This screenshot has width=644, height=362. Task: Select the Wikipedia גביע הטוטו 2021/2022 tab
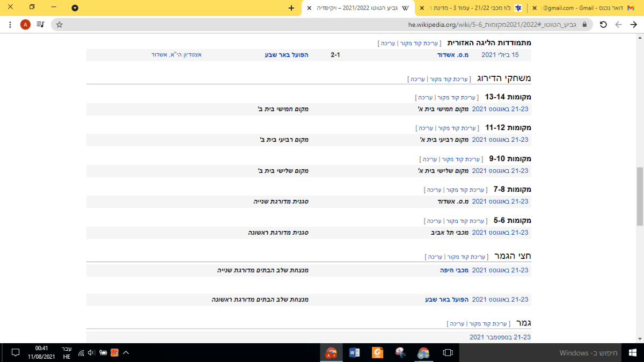pos(357,8)
